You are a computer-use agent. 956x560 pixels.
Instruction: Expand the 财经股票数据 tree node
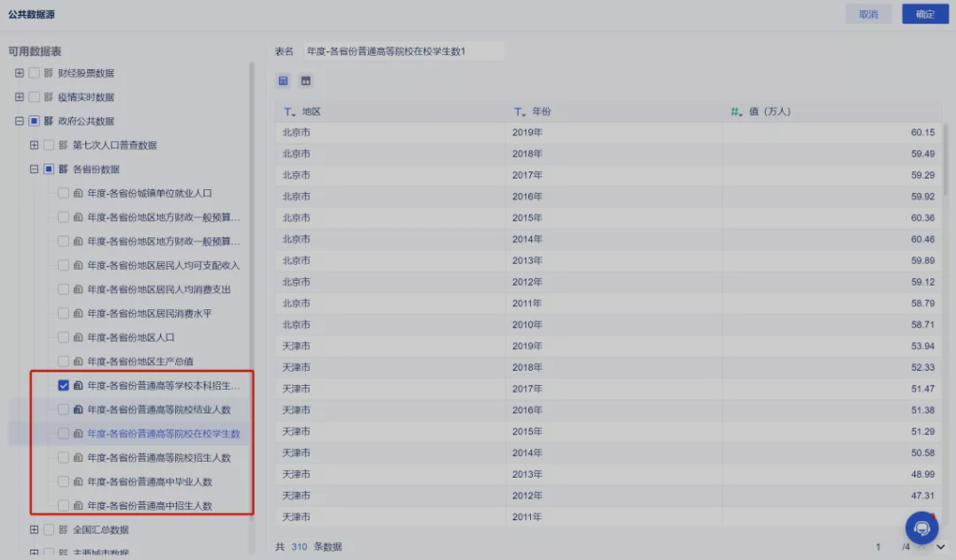20,73
